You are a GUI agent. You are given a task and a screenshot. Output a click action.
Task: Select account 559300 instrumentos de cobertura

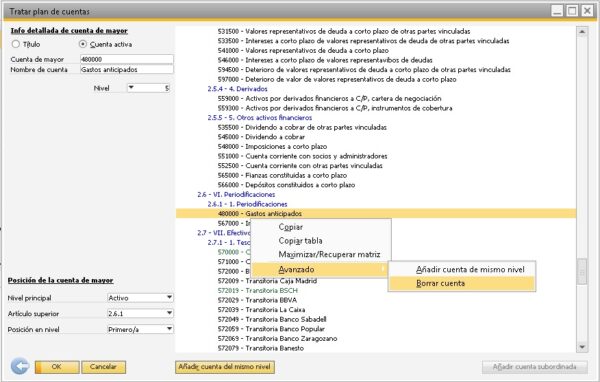(335, 108)
